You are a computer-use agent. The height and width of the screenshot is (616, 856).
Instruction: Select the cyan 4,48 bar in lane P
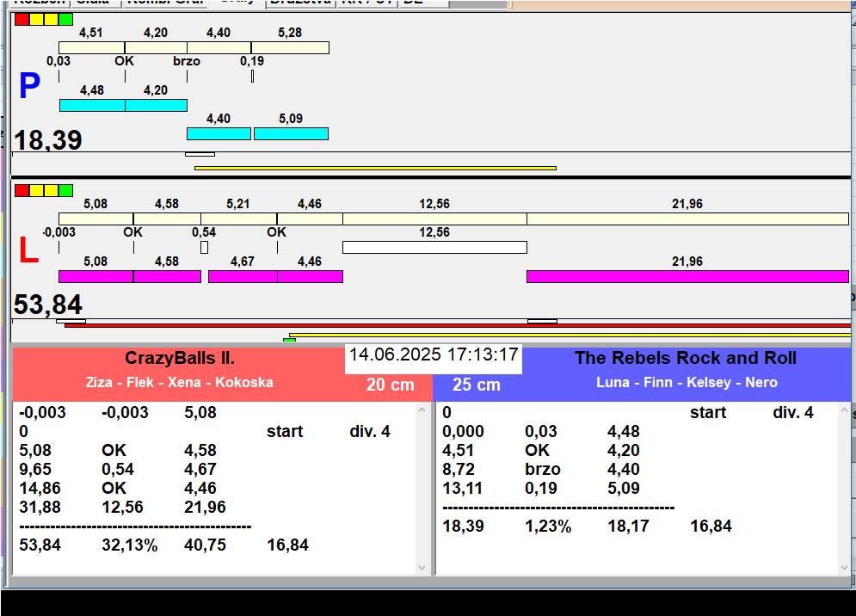[92, 105]
